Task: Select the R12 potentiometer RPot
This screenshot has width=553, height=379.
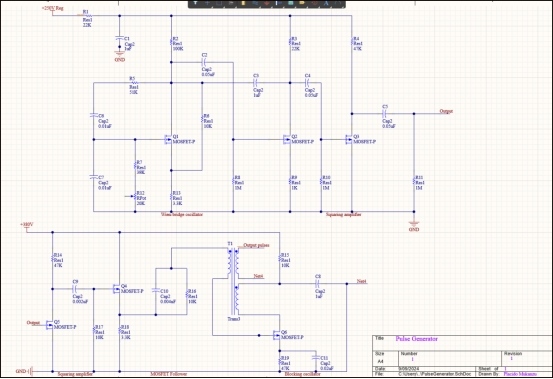Action: pyautogui.click(x=135, y=197)
